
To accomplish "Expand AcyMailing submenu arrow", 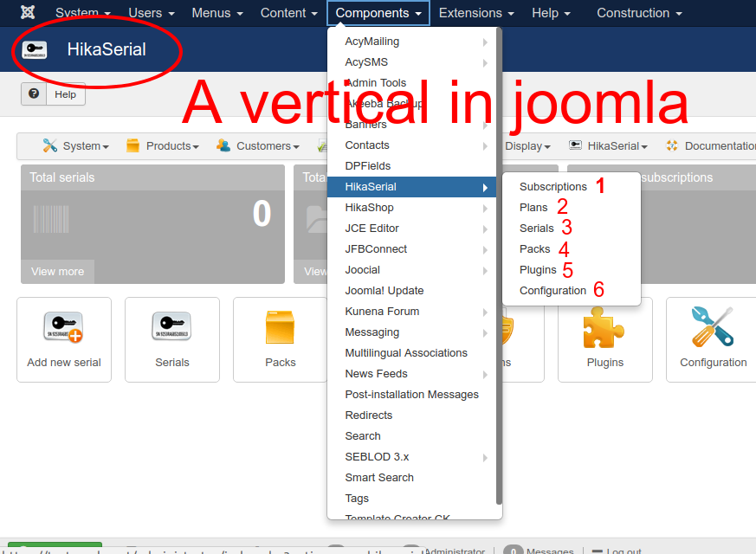I will click(485, 42).
